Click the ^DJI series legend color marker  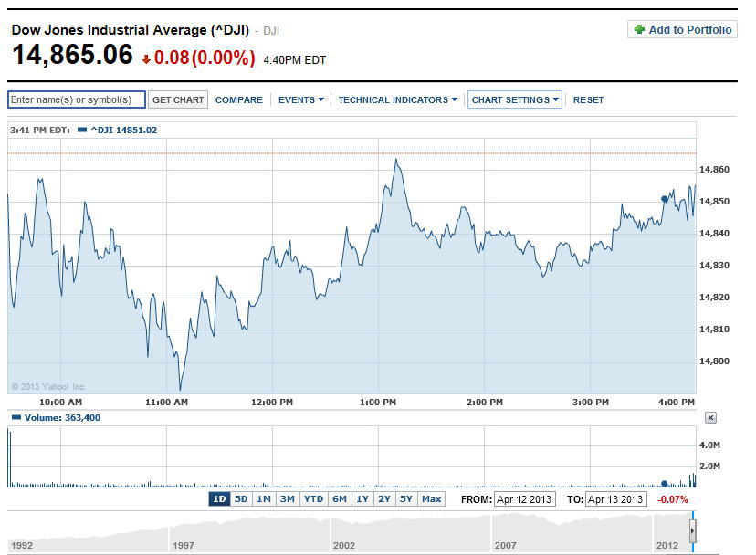[82, 130]
